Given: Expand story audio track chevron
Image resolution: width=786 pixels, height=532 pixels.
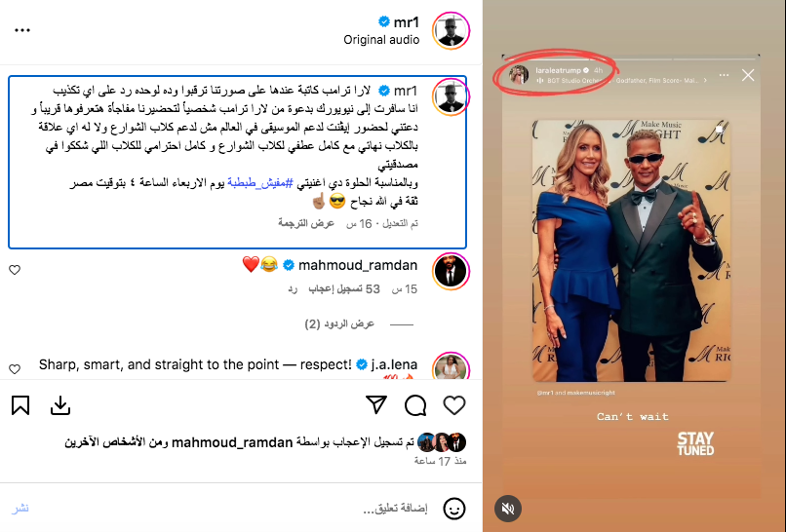Looking at the screenshot, I should point(705,80).
